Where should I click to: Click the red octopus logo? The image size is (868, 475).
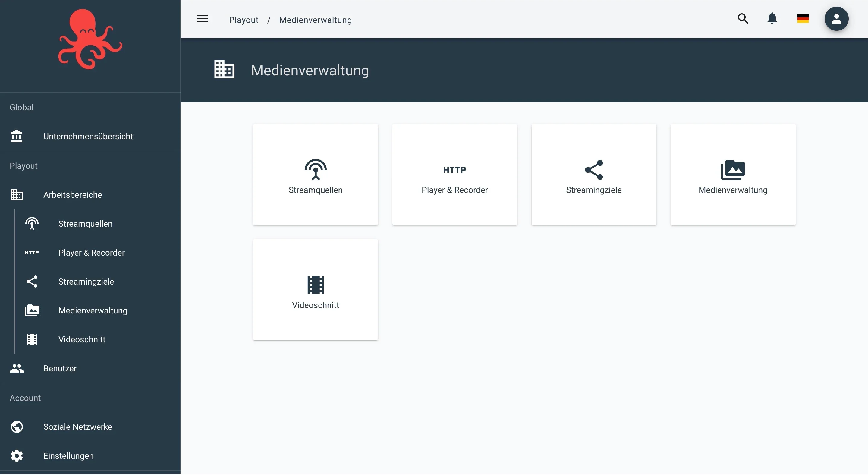[x=90, y=39]
